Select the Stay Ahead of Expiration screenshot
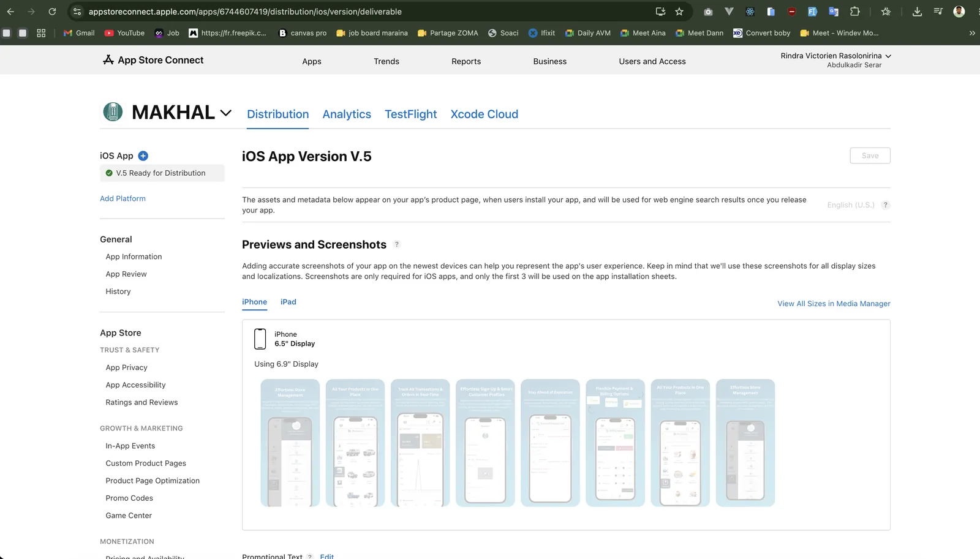Viewport: 980px width, 559px height. (x=550, y=443)
